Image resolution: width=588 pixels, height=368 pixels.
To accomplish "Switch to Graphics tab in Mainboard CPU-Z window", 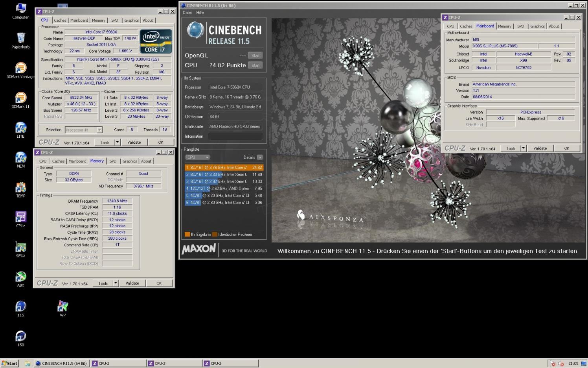I will [537, 26].
